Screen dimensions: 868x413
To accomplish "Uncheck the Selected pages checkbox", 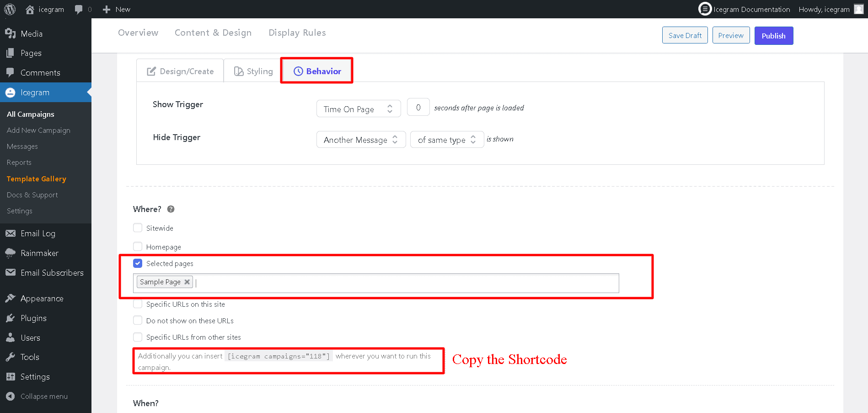I will pyautogui.click(x=138, y=263).
